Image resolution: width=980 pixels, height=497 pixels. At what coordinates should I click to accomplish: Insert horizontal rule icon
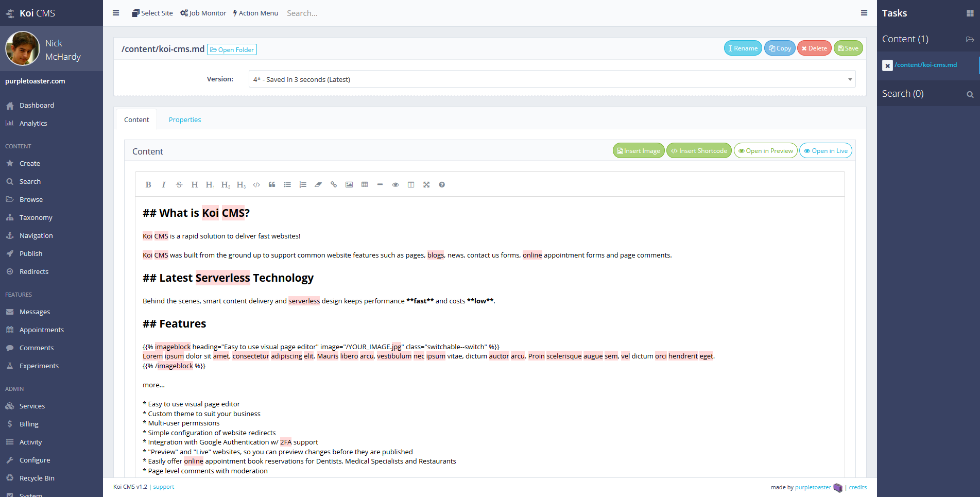pyautogui.click(x=380, y=184)
